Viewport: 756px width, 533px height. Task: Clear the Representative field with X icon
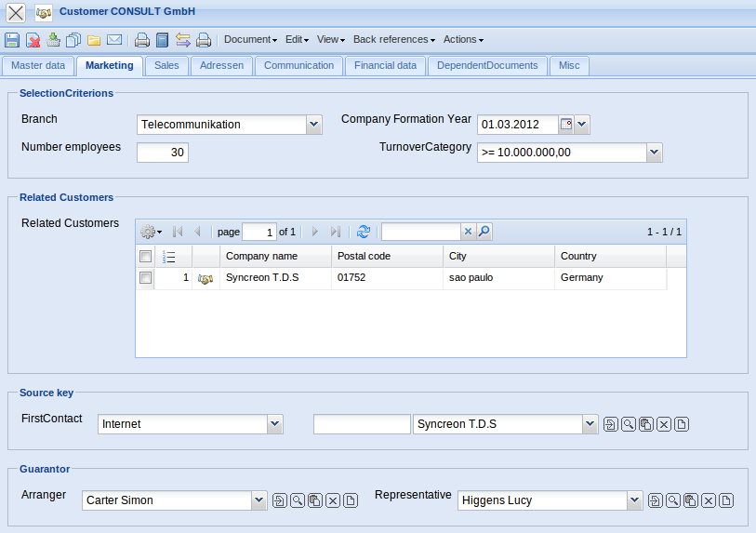(x=709, y=501)
